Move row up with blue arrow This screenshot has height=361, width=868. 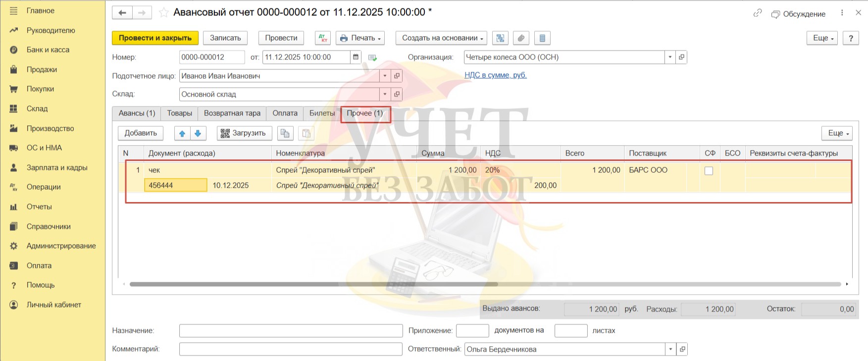(x=182, y=133)
